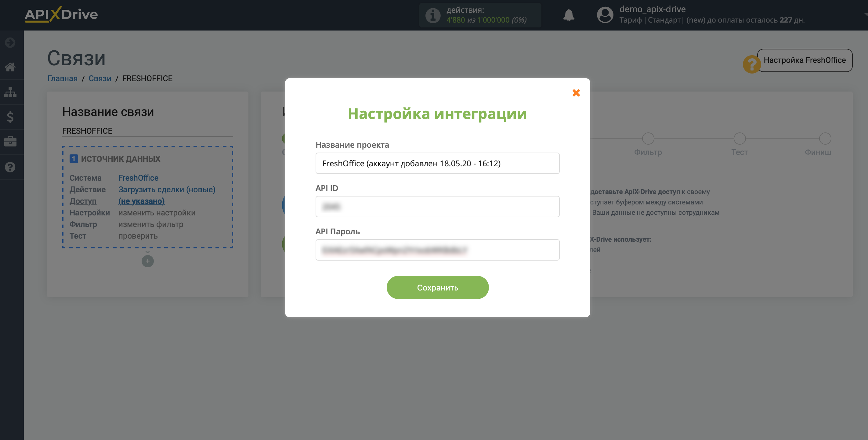The image size is (868, 440).
Task: Open the connections hierarchy sidebar icon
Action: [x=10, y=92]
